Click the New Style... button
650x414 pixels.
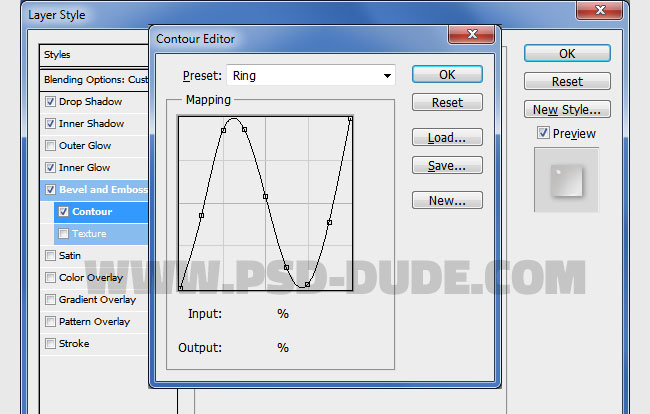coord(567,109)
